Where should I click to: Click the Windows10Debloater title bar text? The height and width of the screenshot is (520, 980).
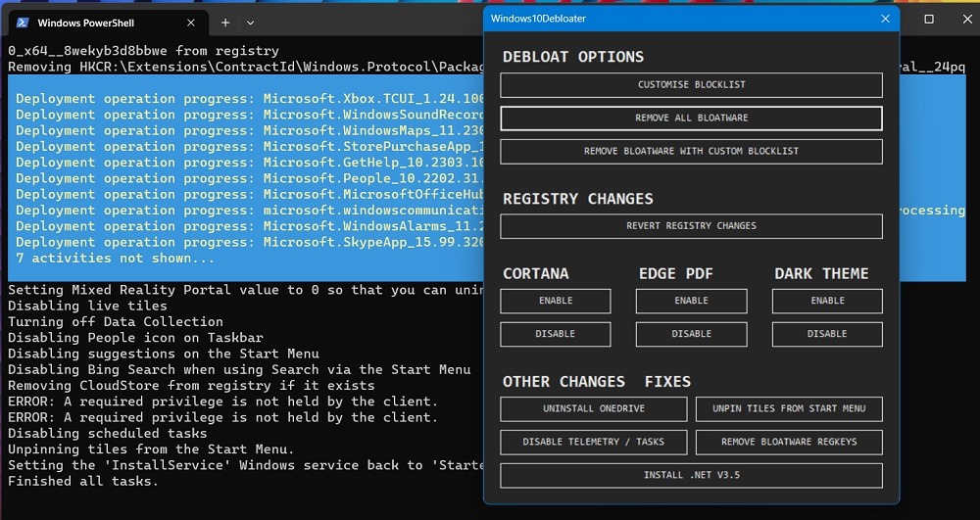538,19
